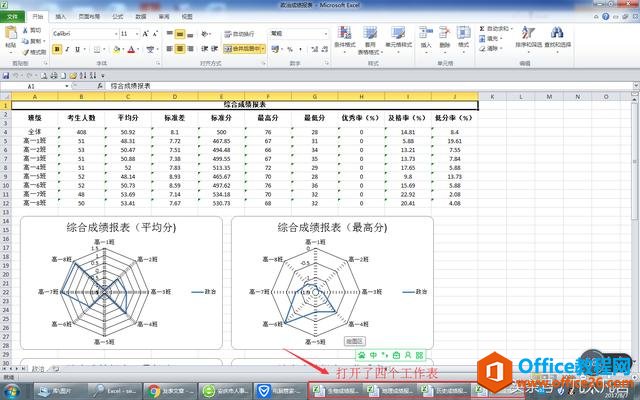The image size is (640, 400).
Task: Toggle Italic formatting
Action: 67,49
